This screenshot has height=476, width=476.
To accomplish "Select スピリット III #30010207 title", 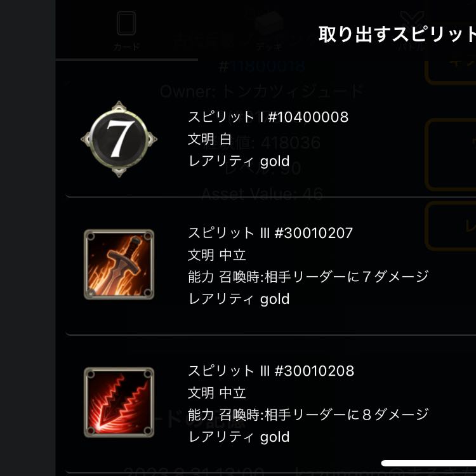I will pyautogui.click(x=270, y=233).
